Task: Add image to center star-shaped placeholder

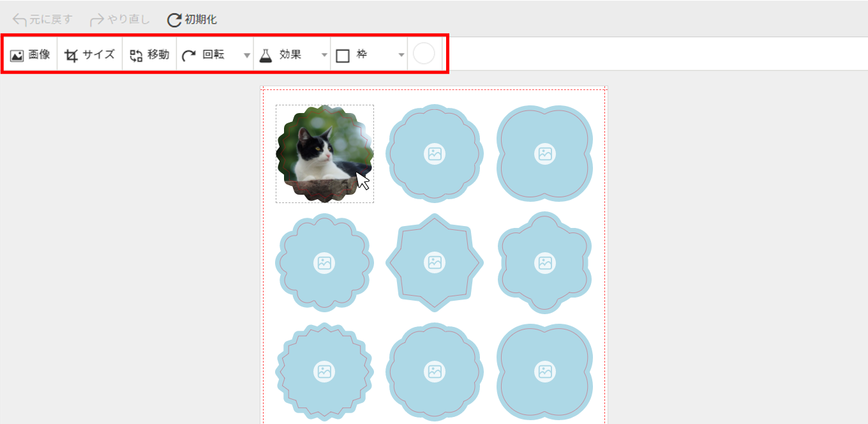Action: tap(435, 262)
